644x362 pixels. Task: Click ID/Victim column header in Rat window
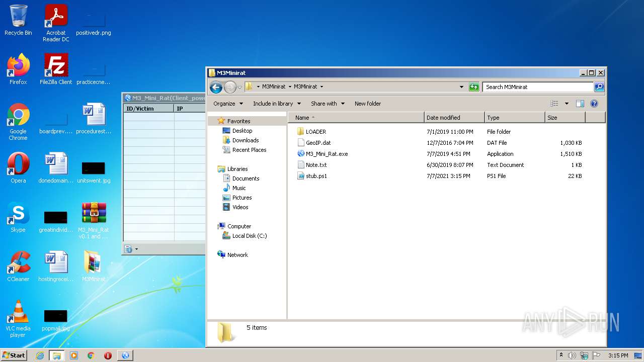point(149,109)
